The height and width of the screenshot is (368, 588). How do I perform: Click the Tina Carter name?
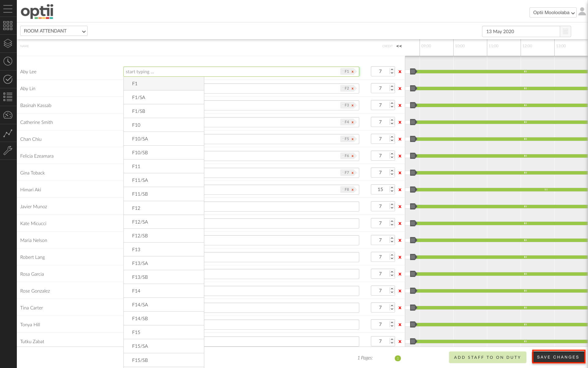coord(32,308)
